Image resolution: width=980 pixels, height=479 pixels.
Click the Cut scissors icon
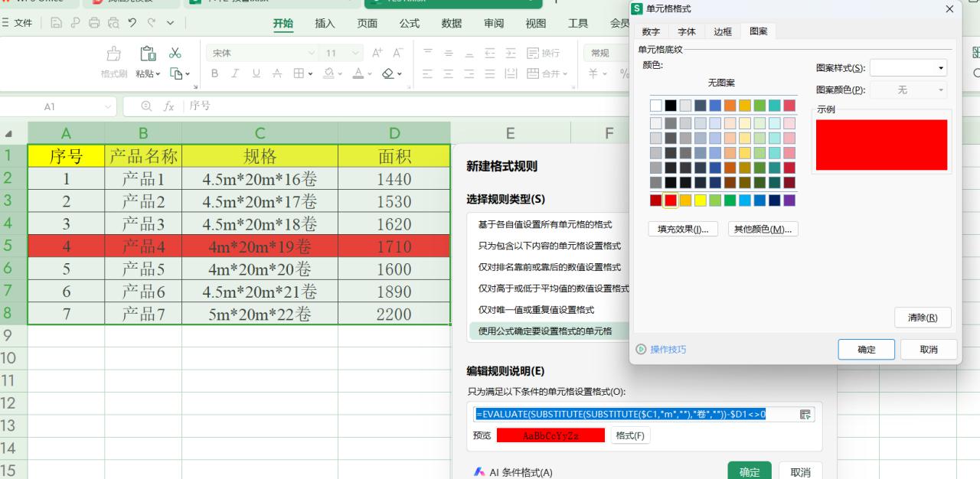tap(175, 53)
